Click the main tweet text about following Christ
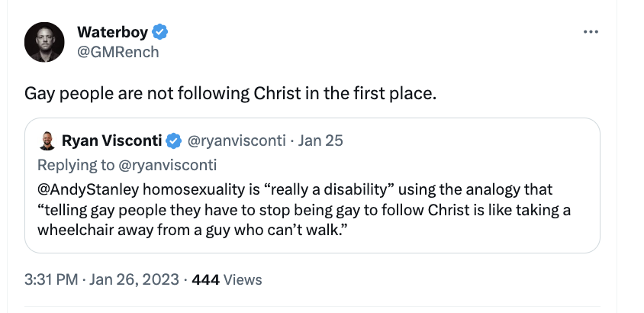This screenshot has height=313, width=644. pos(230,95)
